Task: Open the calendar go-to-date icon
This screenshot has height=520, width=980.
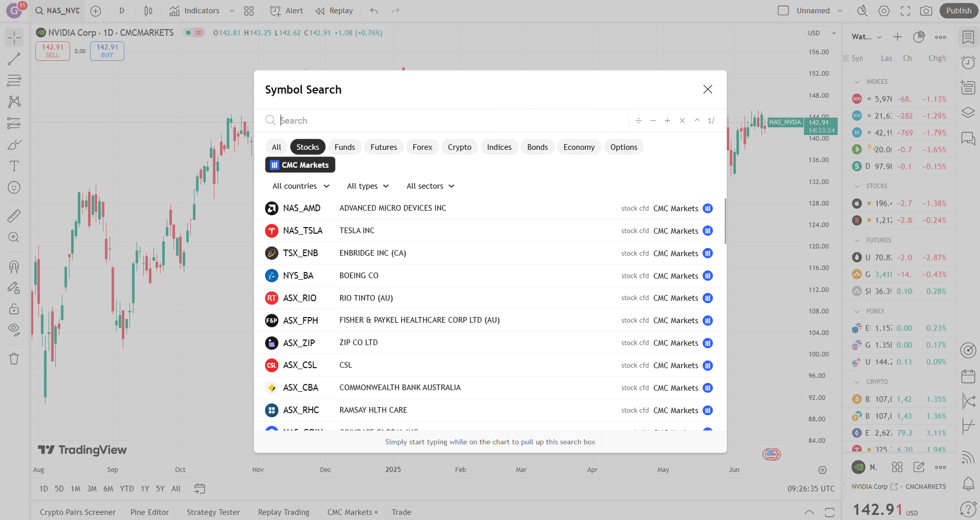Action: pos(200,489)
